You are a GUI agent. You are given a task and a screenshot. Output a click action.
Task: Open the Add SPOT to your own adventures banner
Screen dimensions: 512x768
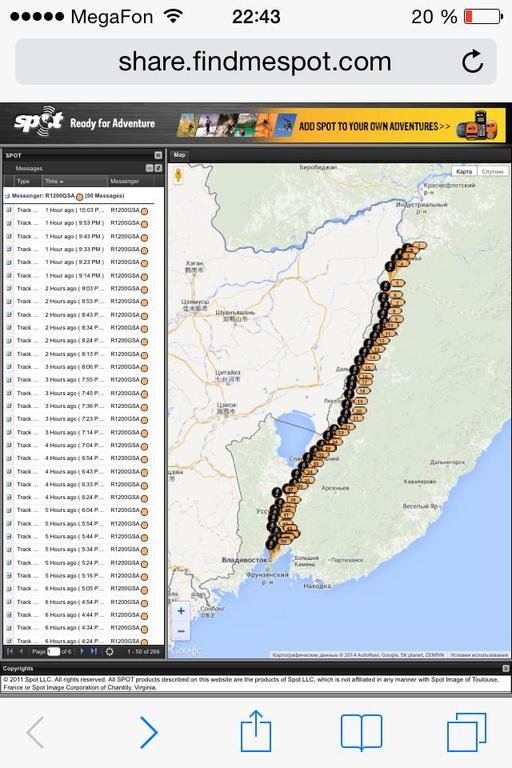coord(341,125)
